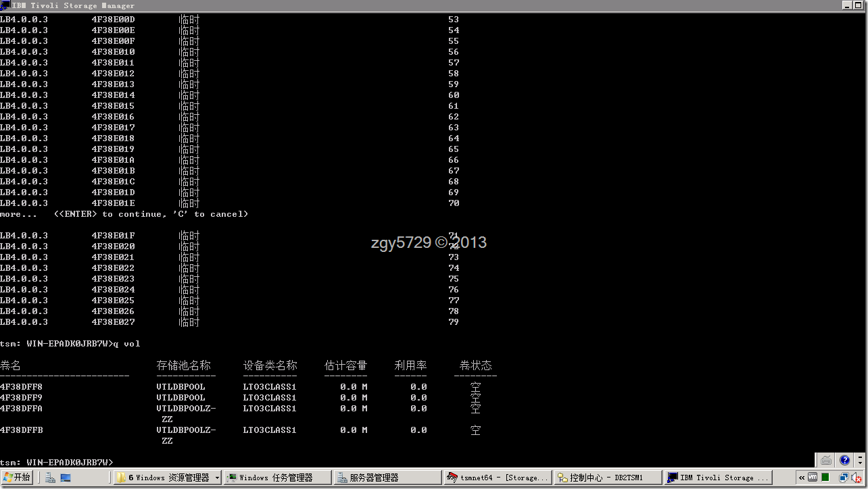Click Server Manager quick launch icon
868x489 pixels.
(51, 478)
